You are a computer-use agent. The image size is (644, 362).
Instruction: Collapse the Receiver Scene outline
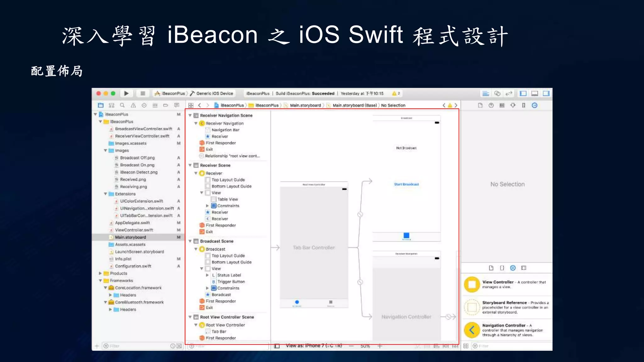tap(190, 165)
